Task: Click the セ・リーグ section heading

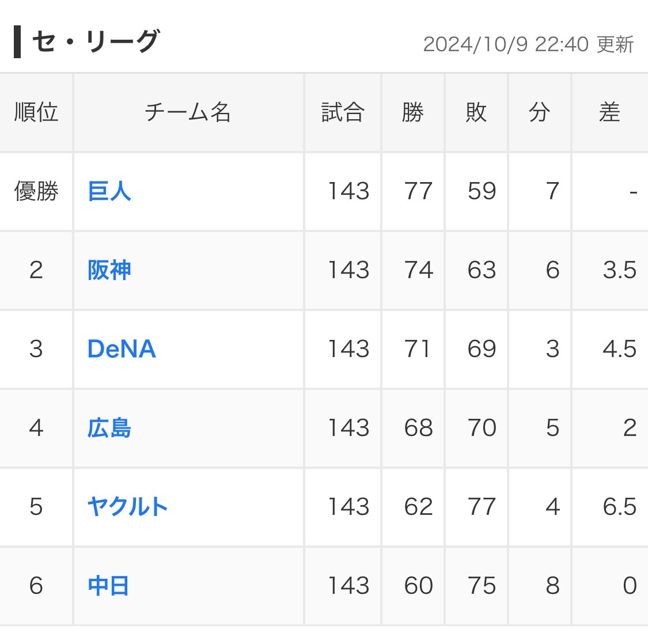Action: coord(95,41)
